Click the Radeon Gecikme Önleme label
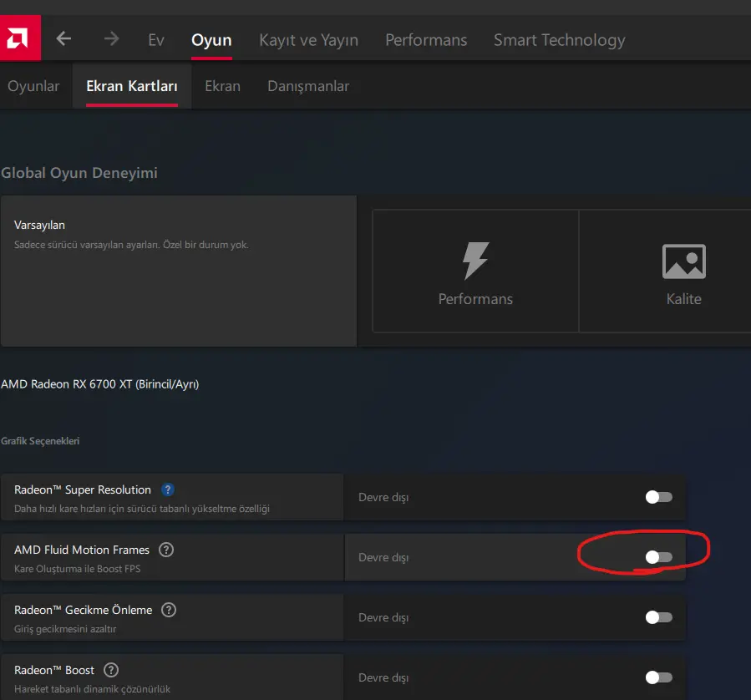The width and height of the screenshot is (751, 700). pyautogui.click(x=83, y=610)
